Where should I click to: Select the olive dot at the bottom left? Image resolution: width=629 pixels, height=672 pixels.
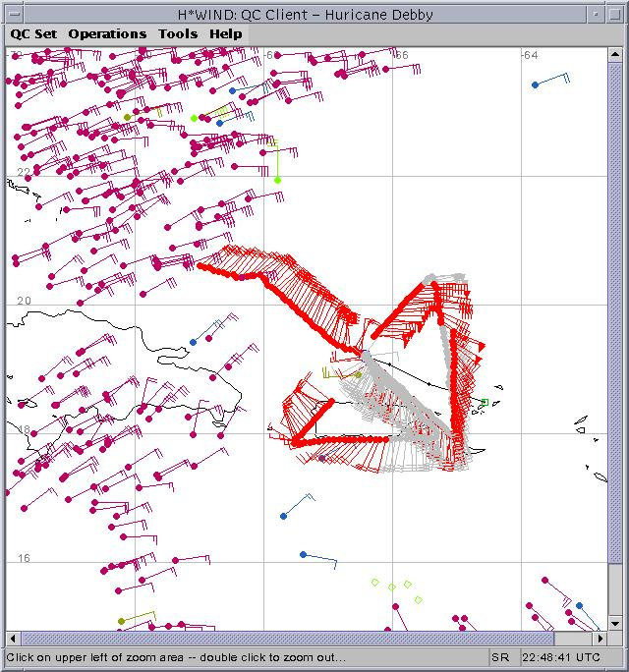pos(121,621)
